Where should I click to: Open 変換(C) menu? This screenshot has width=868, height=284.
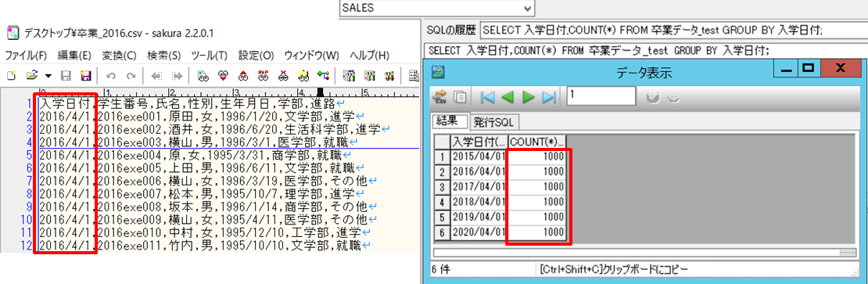[x=119, y=56]
